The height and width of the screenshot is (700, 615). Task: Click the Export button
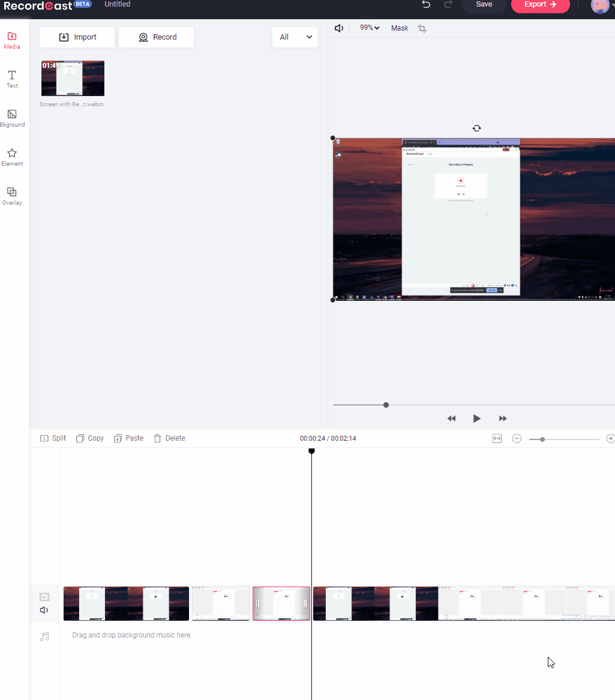(x=541, y=5)
